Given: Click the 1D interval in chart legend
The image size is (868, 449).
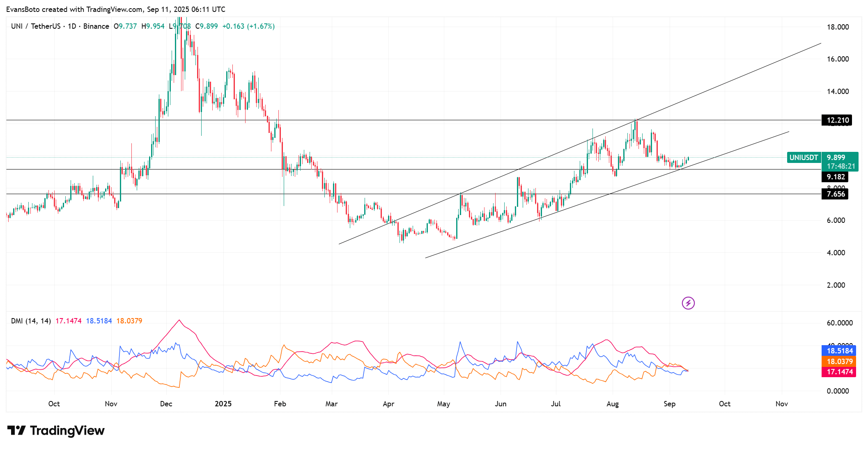Looking at the screenshot, I should (72, 26).
